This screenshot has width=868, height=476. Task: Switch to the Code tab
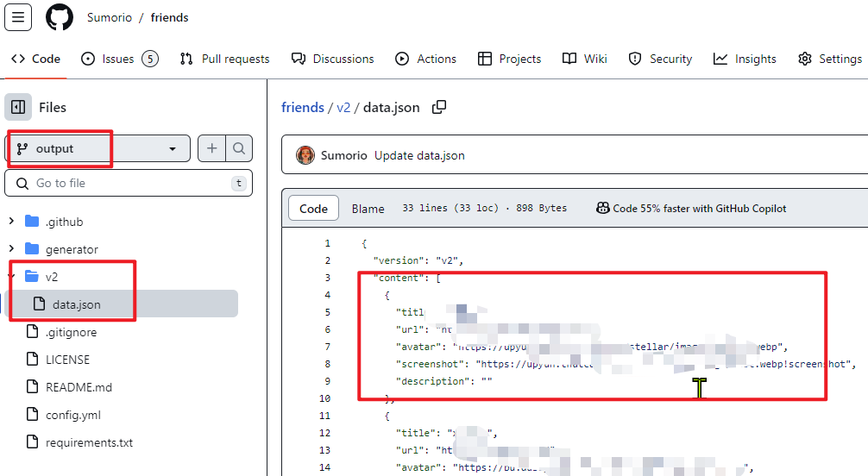pyautogui.click(x=36, y=59)
